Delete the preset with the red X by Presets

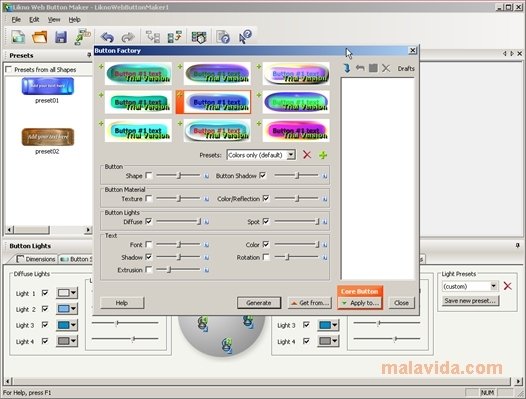307,155
